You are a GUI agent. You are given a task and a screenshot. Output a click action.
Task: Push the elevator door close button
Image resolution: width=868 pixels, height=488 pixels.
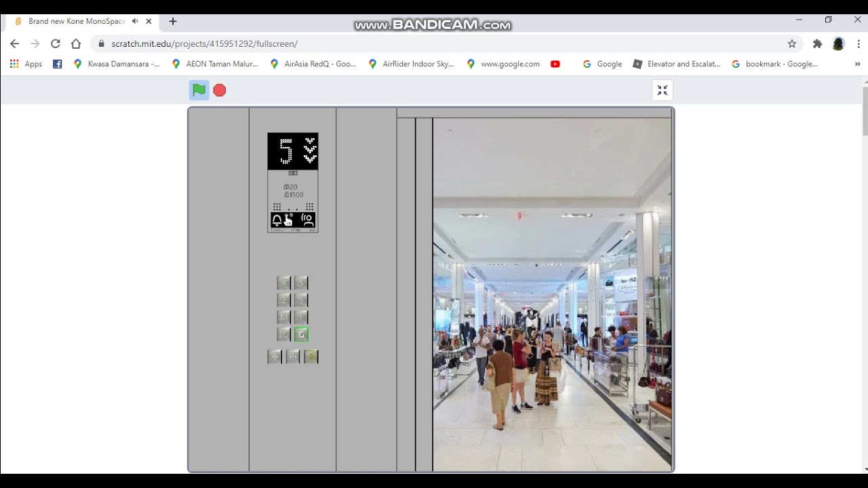coord(293,357)
